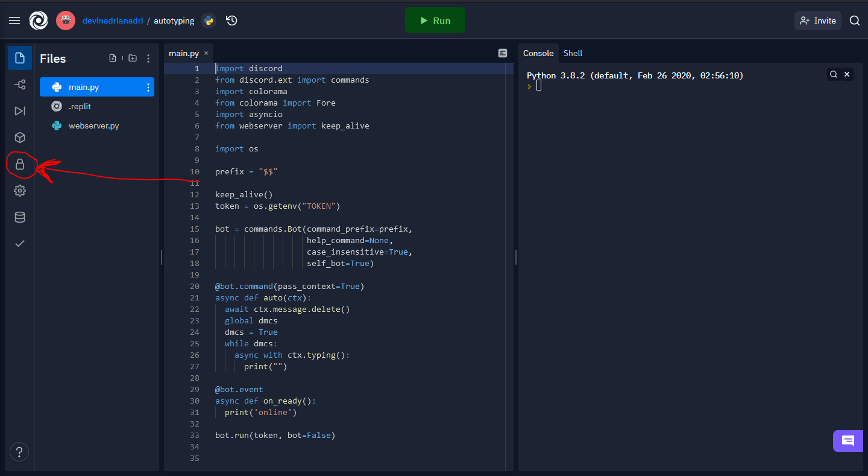
Task: Open devinadrianadri's profile link
Action: 112,20
